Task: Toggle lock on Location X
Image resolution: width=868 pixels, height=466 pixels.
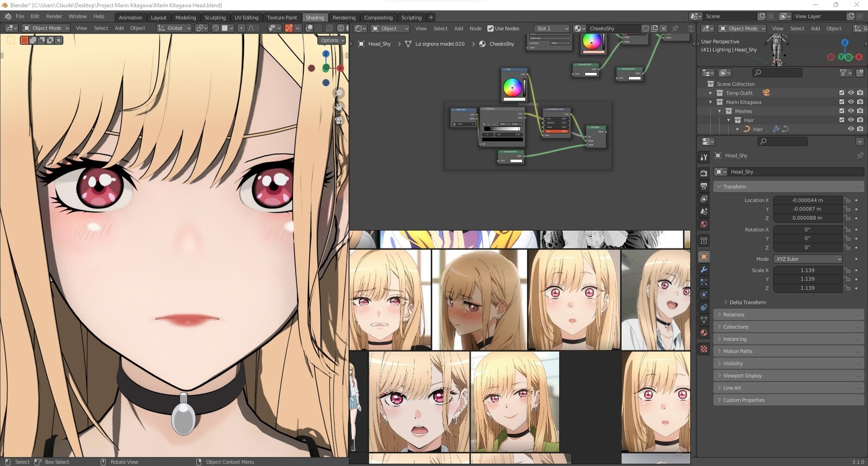Action: pyautogui.click(x=847, y=200)
